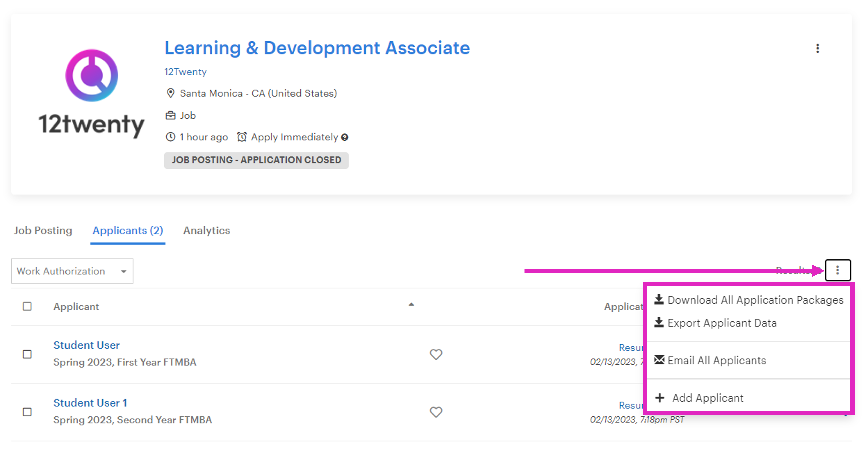Click the Santa Monica - CA location text
This screenshot has height=467, width=868.
click(258, 93)
